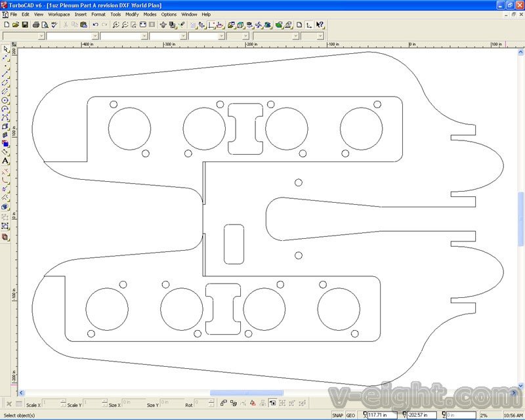Open file using the folder icon
The height and width of the screenshot is (420, 525).
(16, 25)
